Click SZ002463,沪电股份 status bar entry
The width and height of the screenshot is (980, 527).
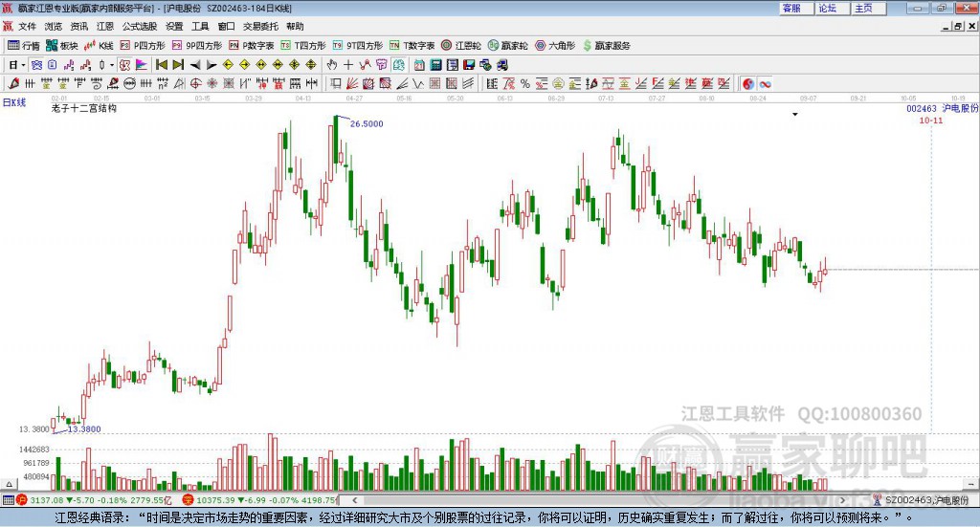click(x=922, y=500)
